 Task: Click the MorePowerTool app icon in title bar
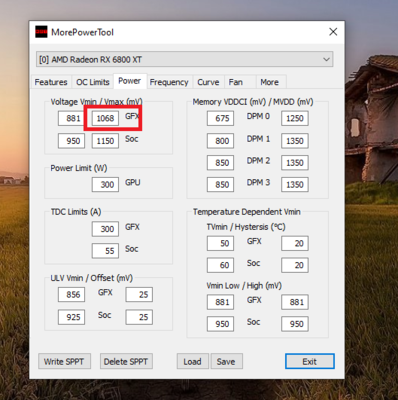[41, 32]
